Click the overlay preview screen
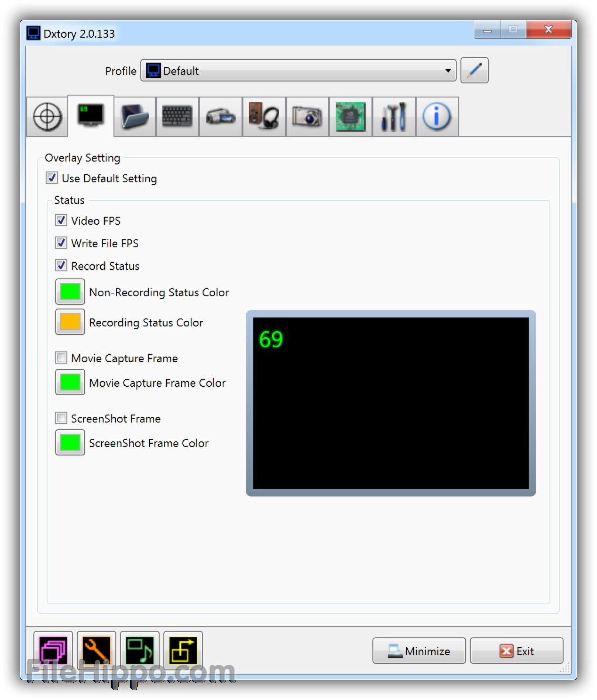597x700 pixels. [x=391, y=403]
